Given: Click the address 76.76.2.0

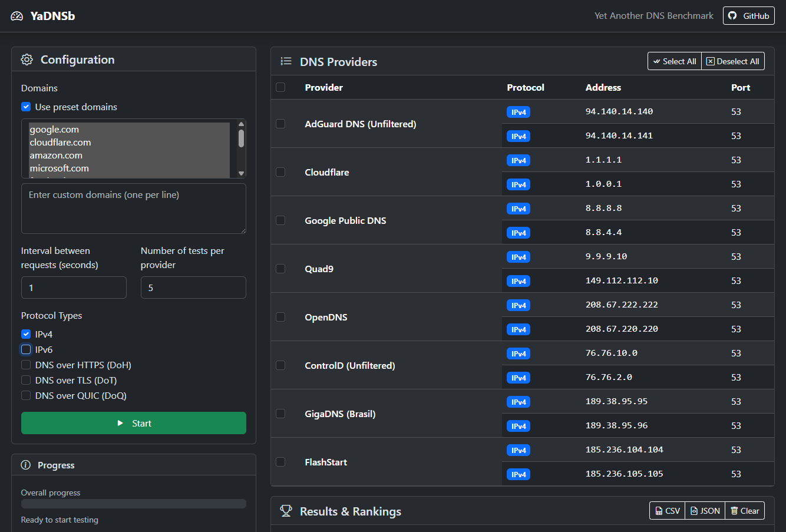Looking at the screenshot, I should 609,377.
